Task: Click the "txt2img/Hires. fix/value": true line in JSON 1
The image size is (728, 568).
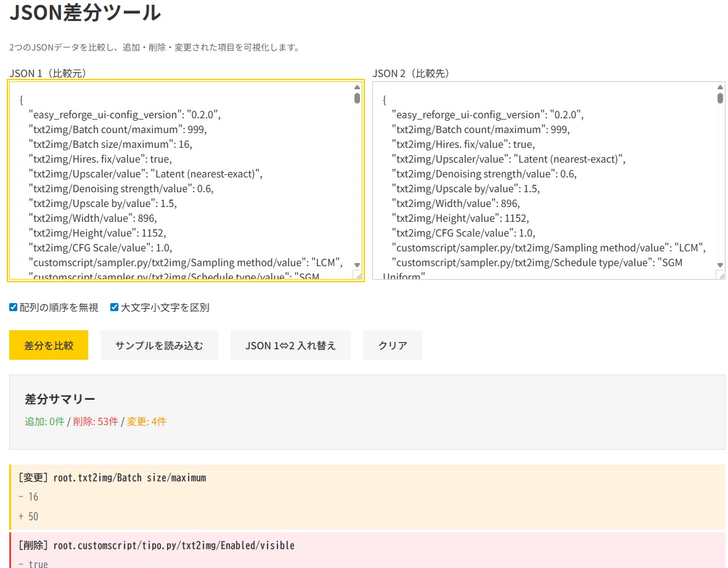Action: coord(100,159)
